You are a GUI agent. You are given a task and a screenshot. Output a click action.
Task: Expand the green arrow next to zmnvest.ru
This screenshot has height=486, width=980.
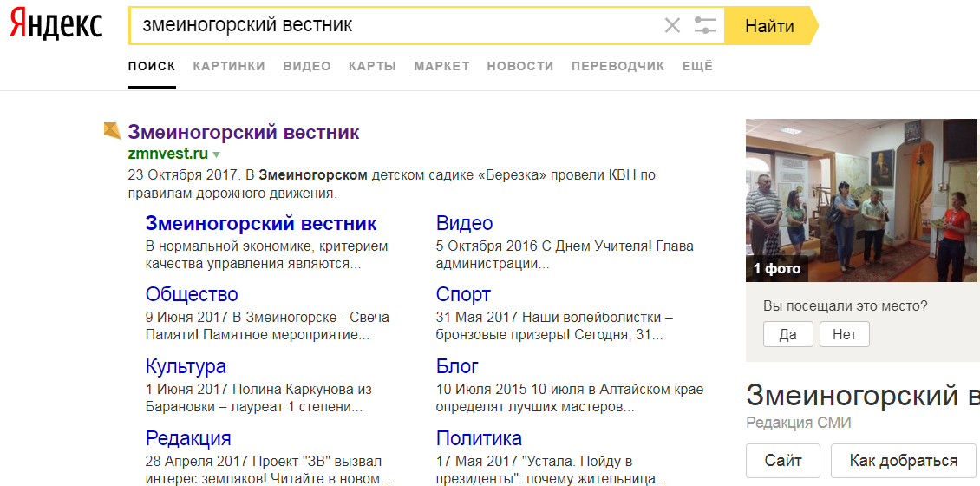(217, 154)
